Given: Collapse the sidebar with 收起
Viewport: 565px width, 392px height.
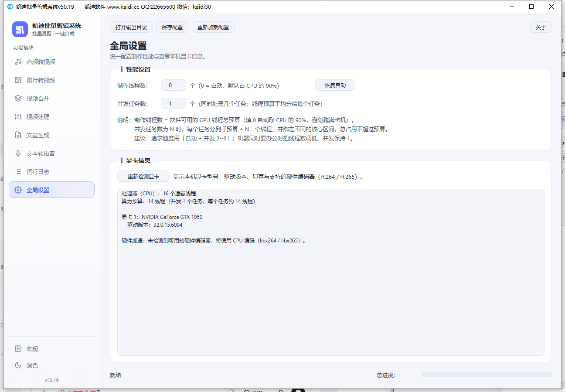Looking at the screenshot, I should (x=51, y=349).
